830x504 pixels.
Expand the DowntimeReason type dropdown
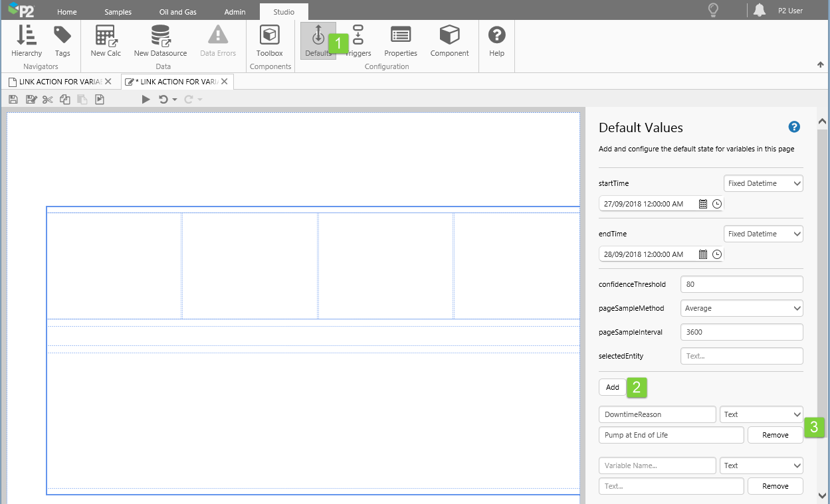[x=762, y=414]
